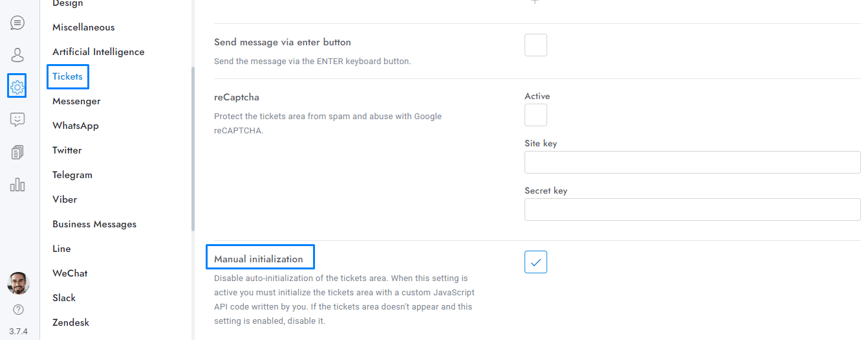868x340 pixels.
Task: Enable the reCaptcha Active checkbox
Action: [536, 115]
